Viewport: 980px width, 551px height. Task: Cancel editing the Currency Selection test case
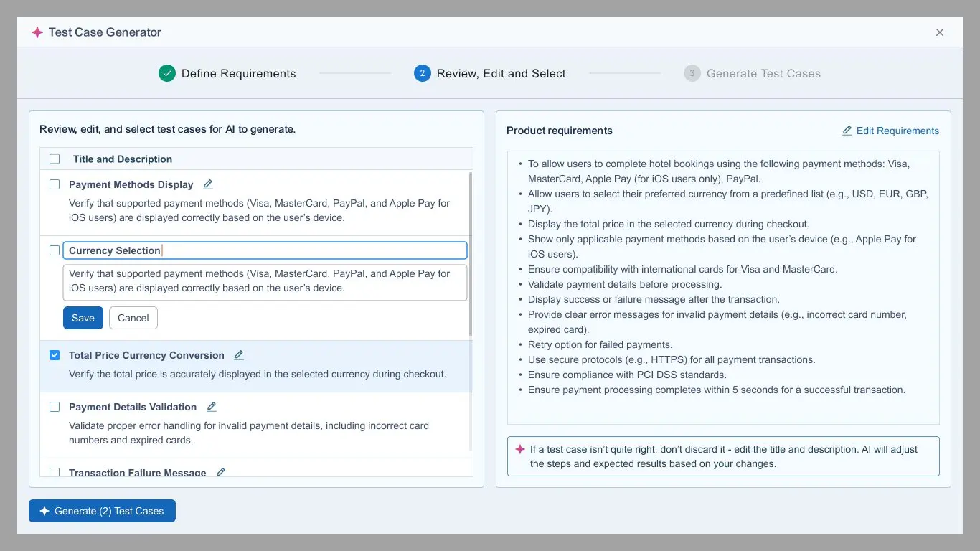click(x=133, y=318)
